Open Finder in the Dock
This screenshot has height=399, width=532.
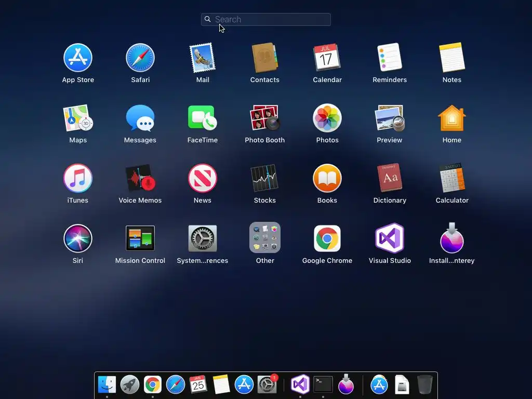107,385
